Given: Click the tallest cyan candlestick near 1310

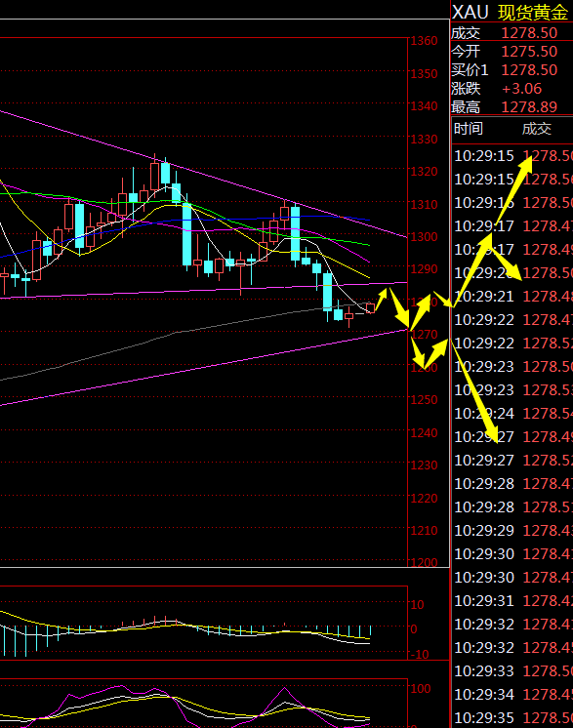Looking at the screenshot, I should [186, 231].
